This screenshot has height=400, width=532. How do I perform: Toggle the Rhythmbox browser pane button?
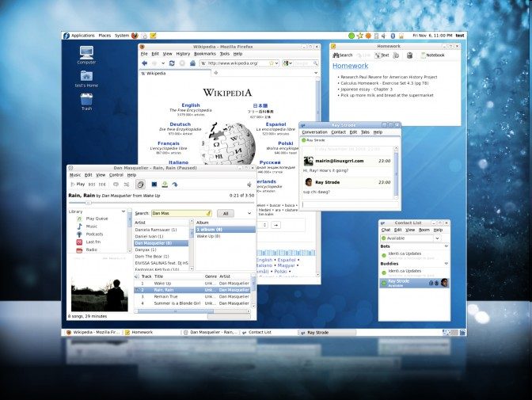pyautogui.click(x=140, y=184)
